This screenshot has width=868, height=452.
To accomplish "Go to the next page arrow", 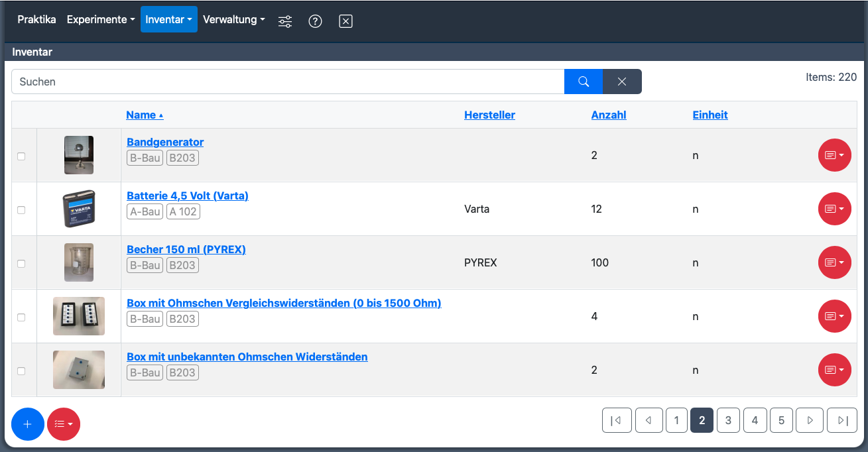I will (x=810, y=420).
